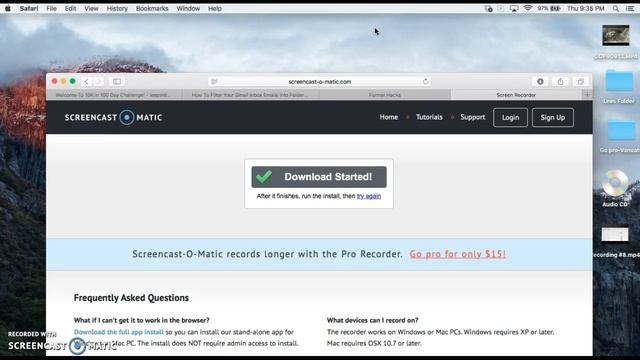Toggle Safari sidebar button
This screenshot has width=640, height=360.
pyautogui.click(x=117, y=82)
